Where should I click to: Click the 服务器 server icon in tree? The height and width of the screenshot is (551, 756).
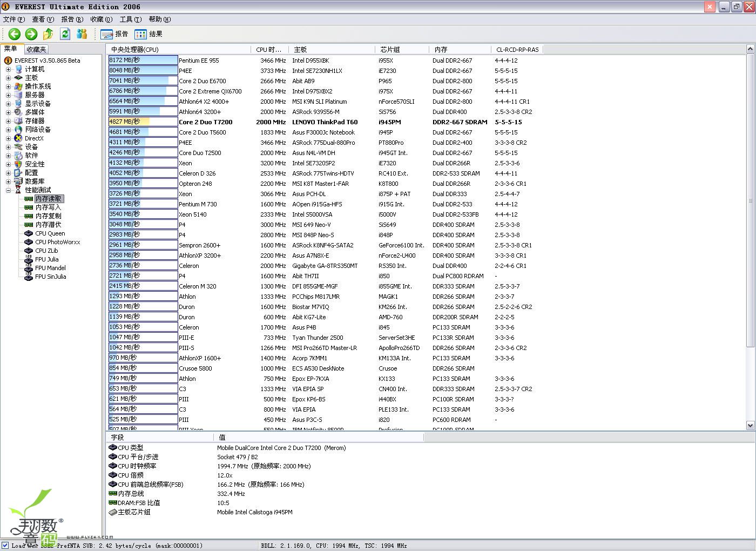(18, 95)
